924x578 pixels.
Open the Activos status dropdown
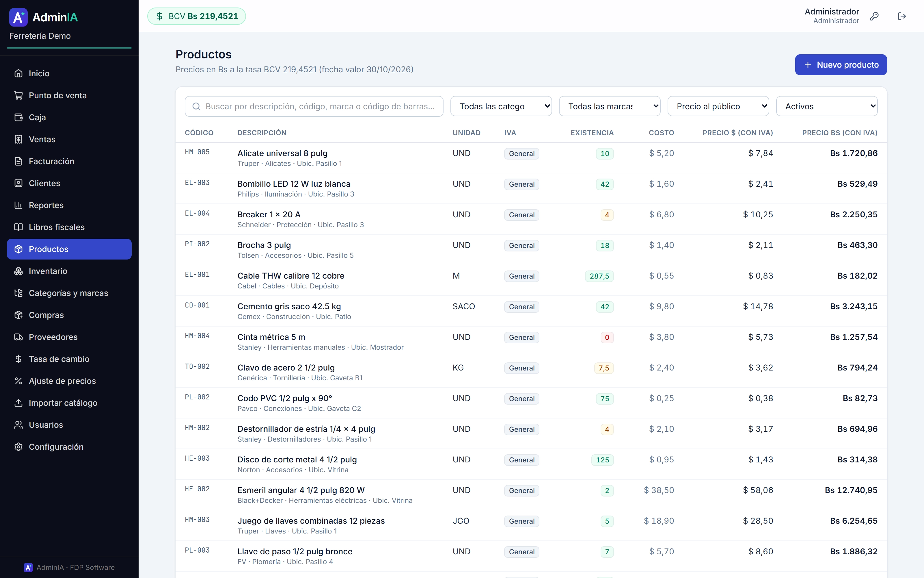(x=827, y=106)
